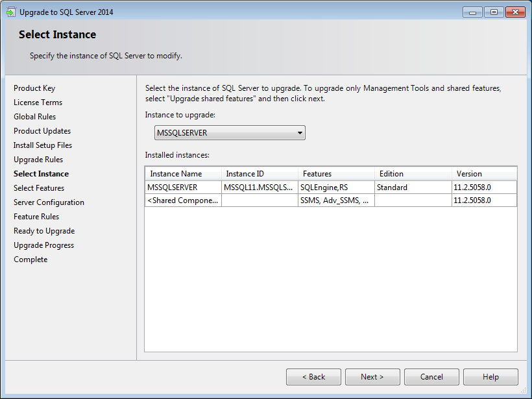Select the MSSQLSERVER row in installed instances
532x399 pixels.
pyautogui.click(x=331, y=187)
